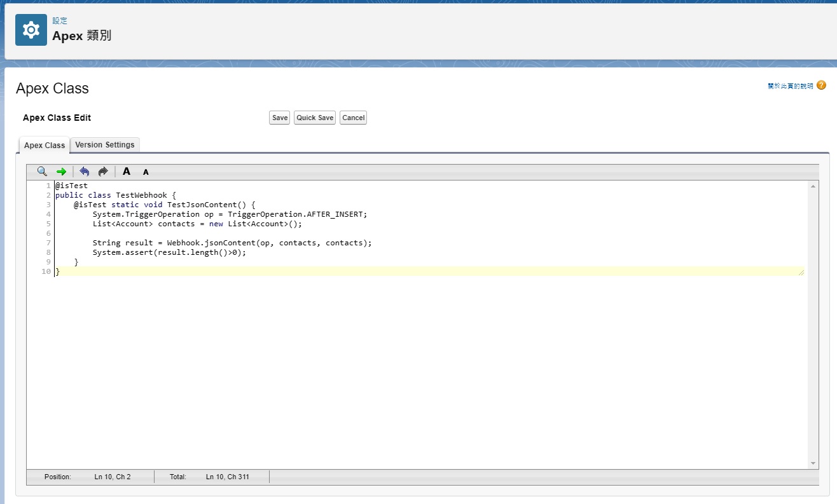Screen dimensions: 837x504
Task: Place cursor on the System.assert code line
Action: pos(169,252)
